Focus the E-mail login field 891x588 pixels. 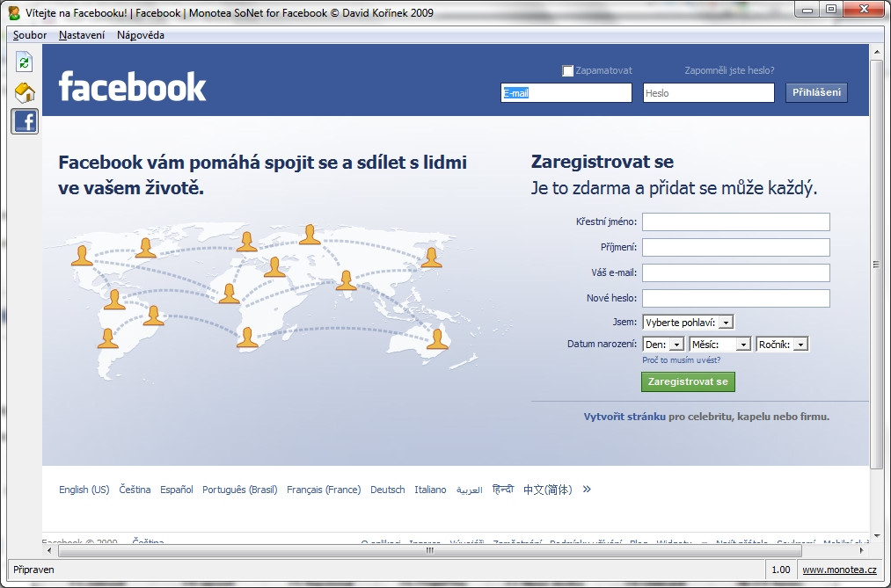tap(566, 93)
